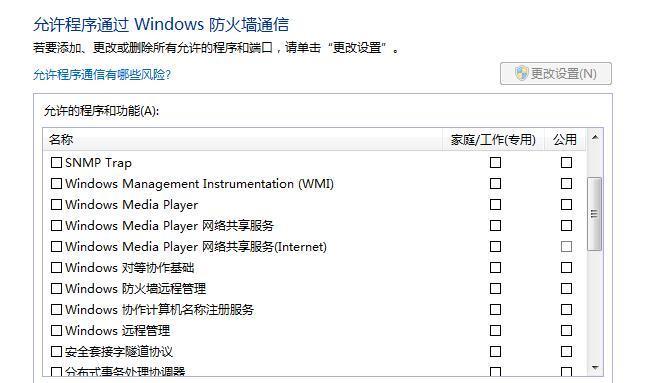The width and height of the screenshot is (647, 383).
Task: Tick 家庭/工作 checkbox for Windows Management Instrumentation
Action: [495, 184]
